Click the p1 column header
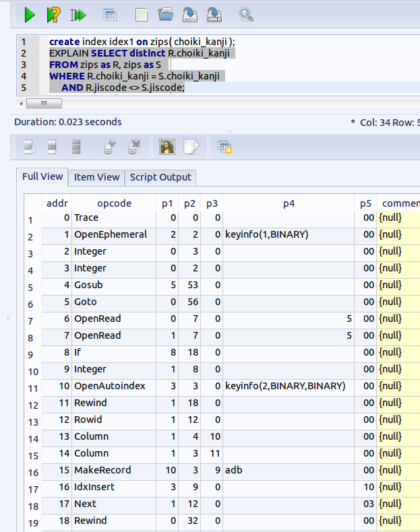The width and height of the screenshot is (420, 532). (167, 203)
